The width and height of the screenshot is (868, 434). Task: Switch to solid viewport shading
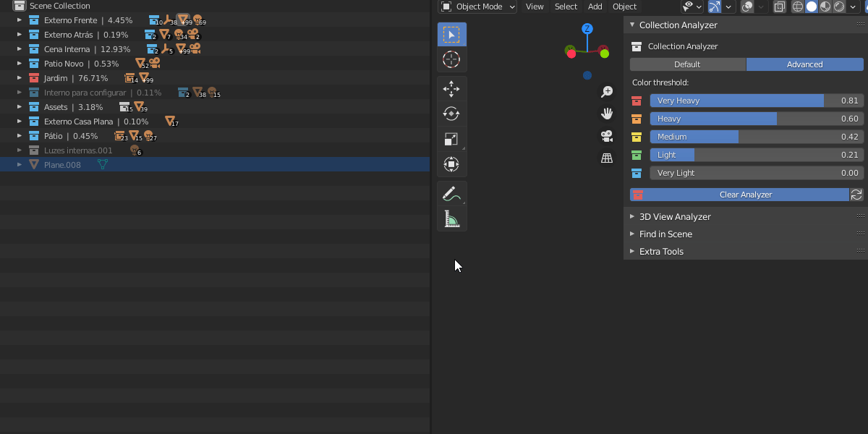(812, 7)
